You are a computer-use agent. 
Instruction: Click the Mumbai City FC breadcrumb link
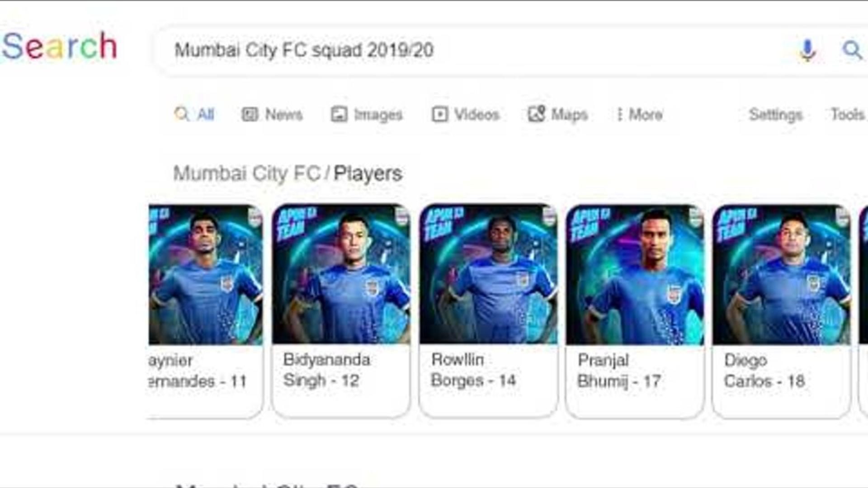coord(247,174)
